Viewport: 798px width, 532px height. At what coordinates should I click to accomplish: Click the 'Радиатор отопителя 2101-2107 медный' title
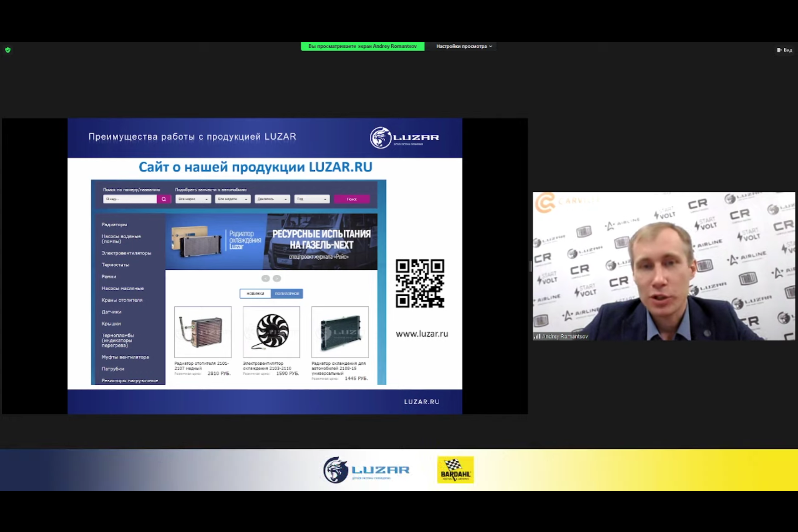[x=202, y=366]
